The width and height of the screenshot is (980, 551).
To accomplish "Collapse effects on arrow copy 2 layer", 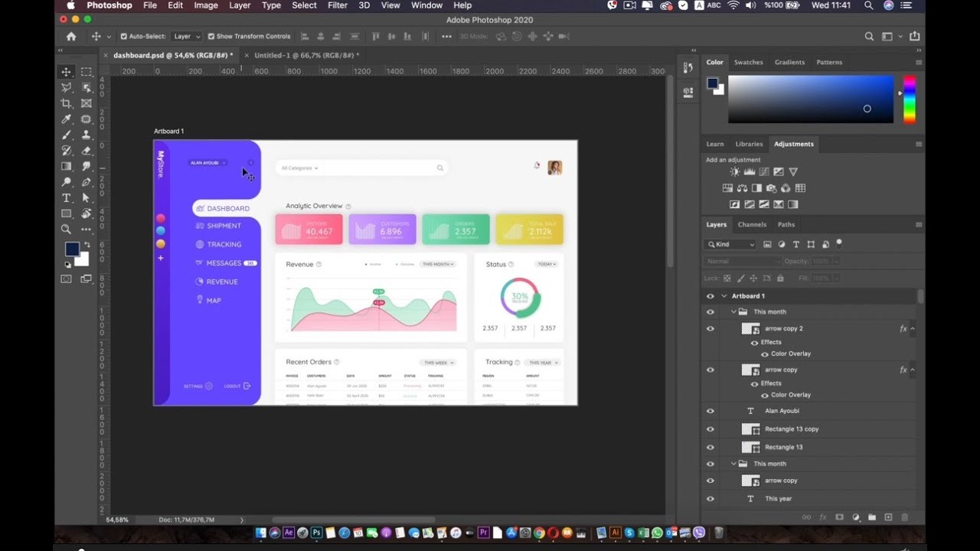I will pyautogui.click(x=912, y=329).
